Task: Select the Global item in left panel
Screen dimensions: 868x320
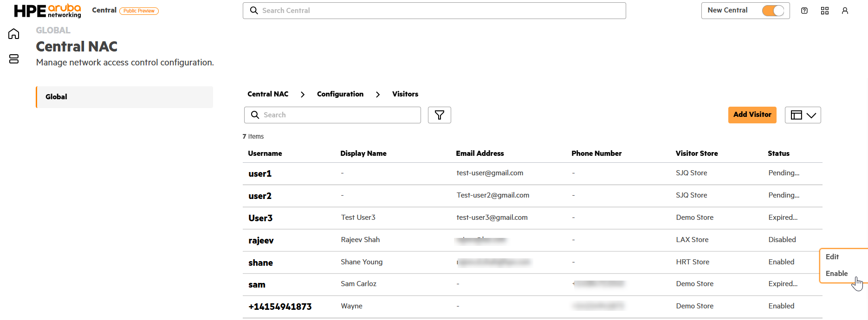Action: click(124, 97)
